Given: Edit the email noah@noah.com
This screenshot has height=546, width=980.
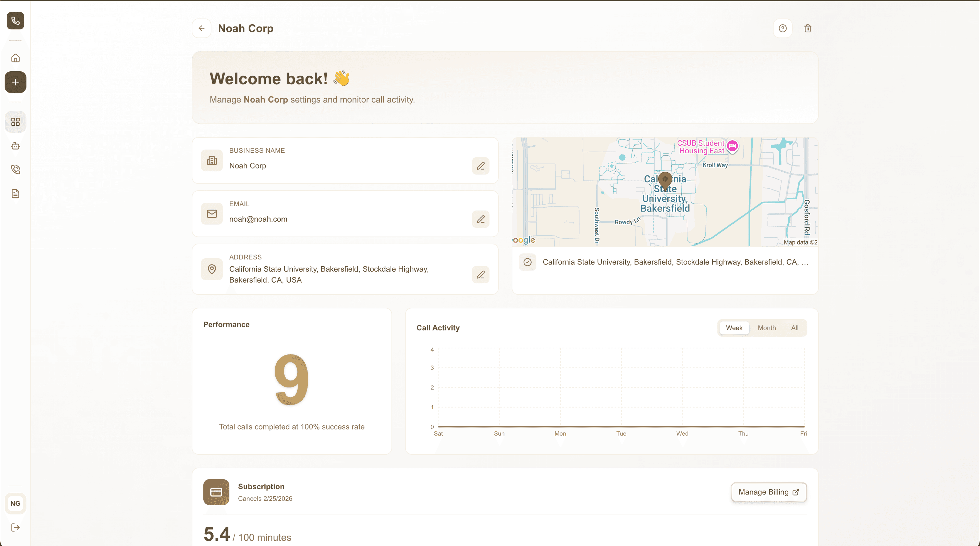Looking at the screenshot, I should pos(481,219).
